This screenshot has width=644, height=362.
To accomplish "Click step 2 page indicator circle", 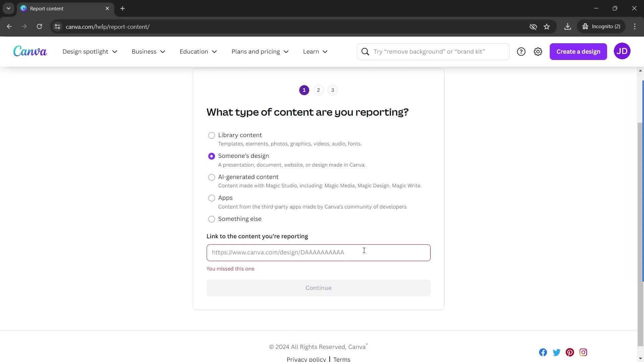I will tap(318, 90).
